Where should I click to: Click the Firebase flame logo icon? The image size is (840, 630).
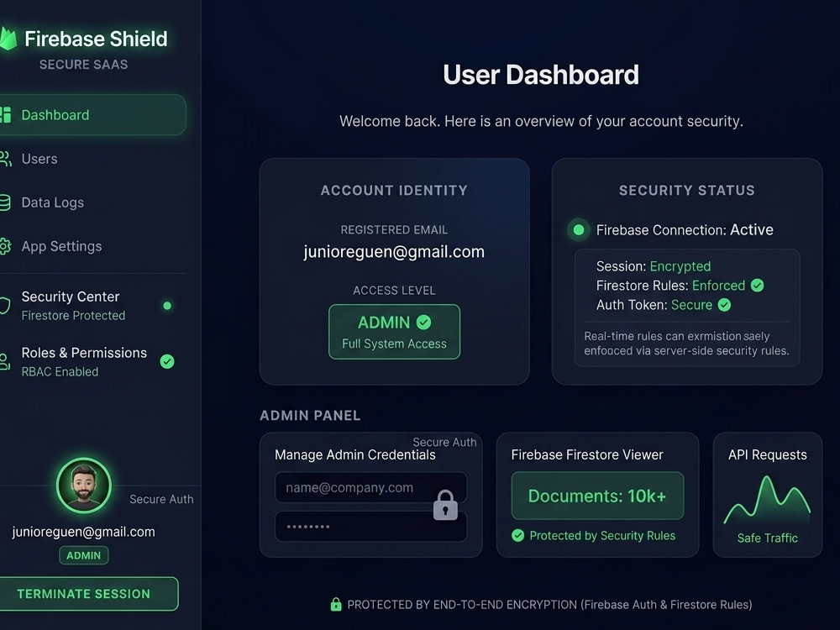coord(8,39)
